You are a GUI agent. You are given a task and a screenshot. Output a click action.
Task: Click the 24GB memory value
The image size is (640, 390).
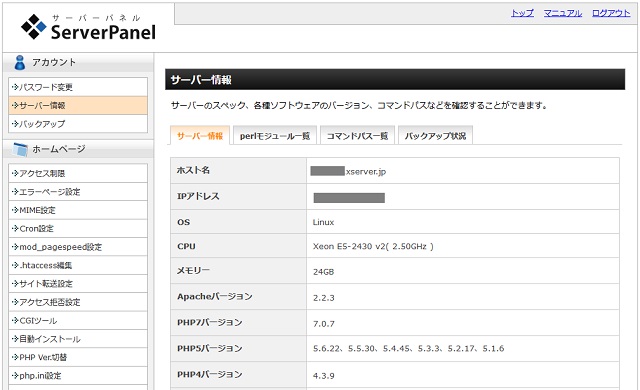[323, 272]
